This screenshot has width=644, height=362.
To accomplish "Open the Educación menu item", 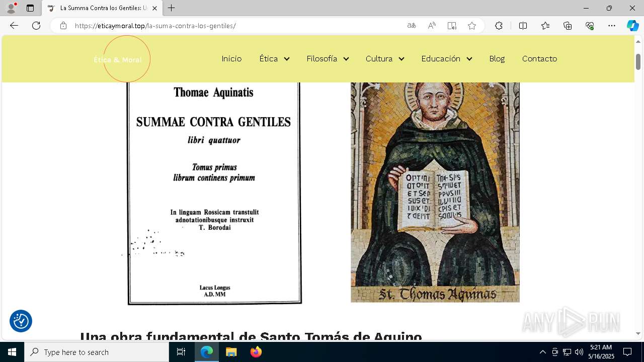I will 441,59.
